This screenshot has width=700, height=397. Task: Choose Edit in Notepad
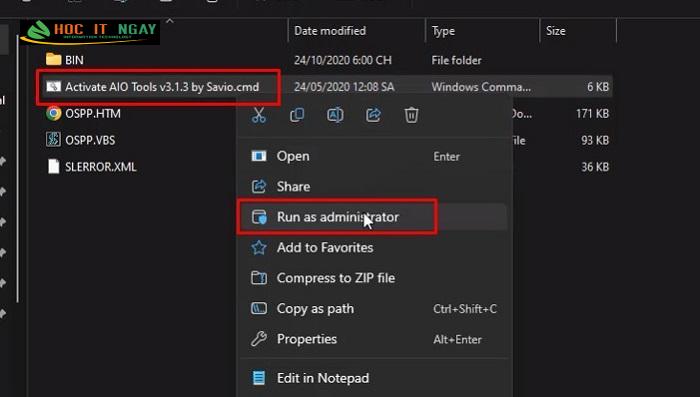pyautogui.click(x=374, y=378)
